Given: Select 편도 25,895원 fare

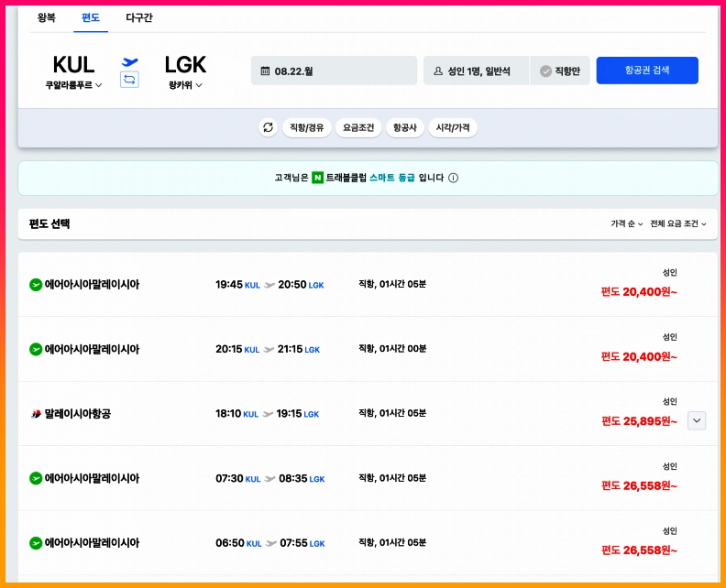Looking at the screenshot, I should [x=639, y=421].
